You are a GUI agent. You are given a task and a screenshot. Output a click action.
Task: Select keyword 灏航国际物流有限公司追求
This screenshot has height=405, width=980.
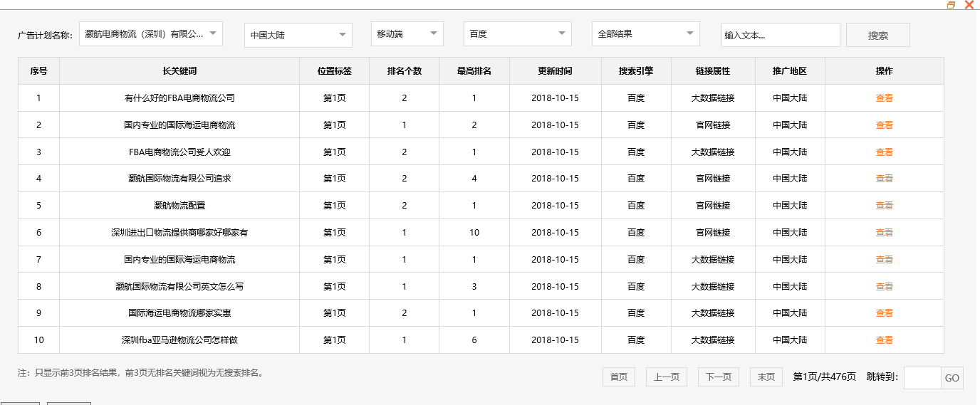click(179, 179)
